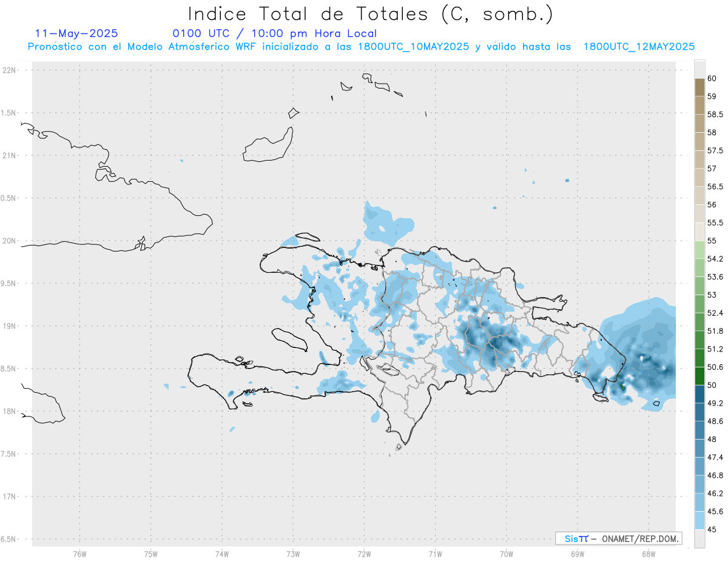Click the '55.5' color bar label

[715, 222]
